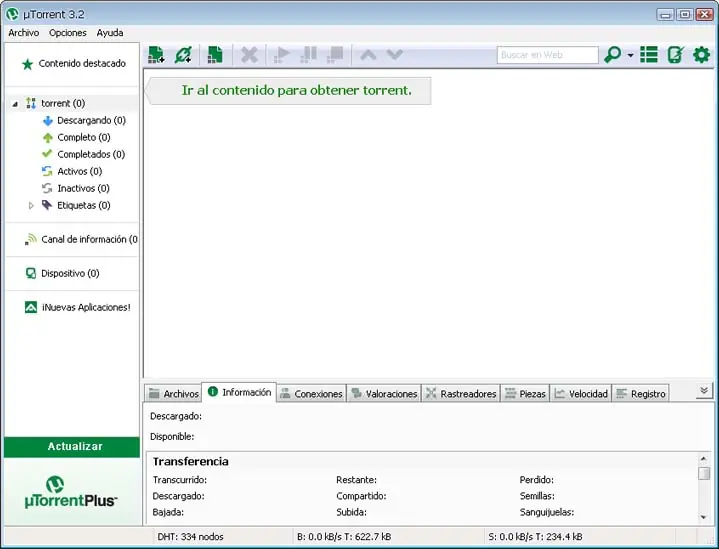Switch to the Velocidad tab

pyautogui.click(x=581, y=394)
